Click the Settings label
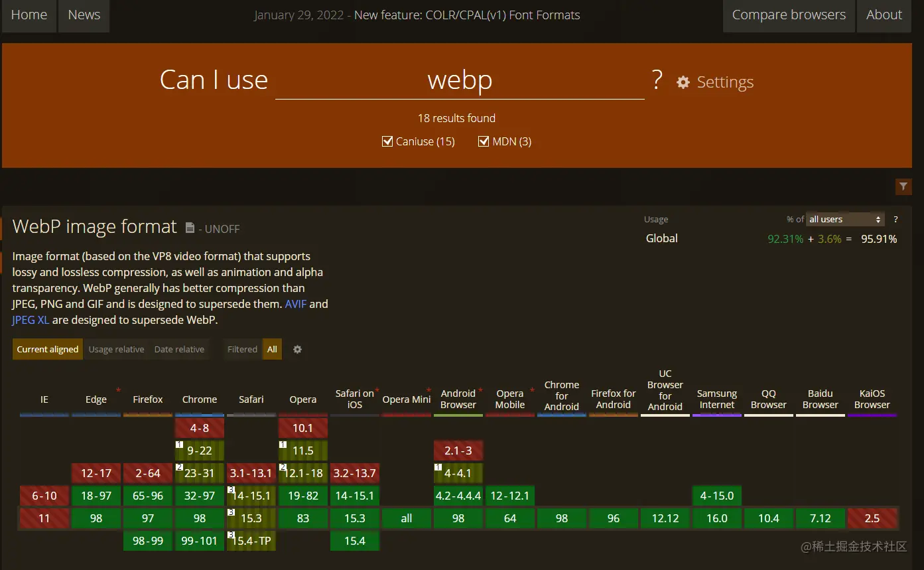Image resolution: width=924 pixels, height=570 pixels. tap(725, 82)
